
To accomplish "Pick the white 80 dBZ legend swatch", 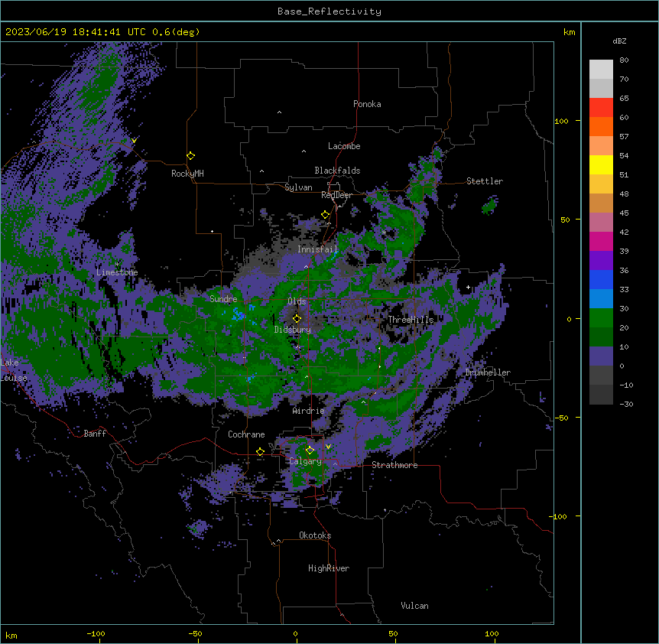I will [x=601, y=70].
